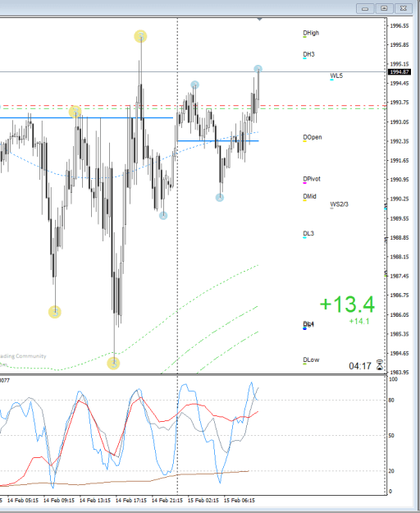Viewport: 420px width, 513px height.
Task: Click the DMid level label
Action: [309, 196]
